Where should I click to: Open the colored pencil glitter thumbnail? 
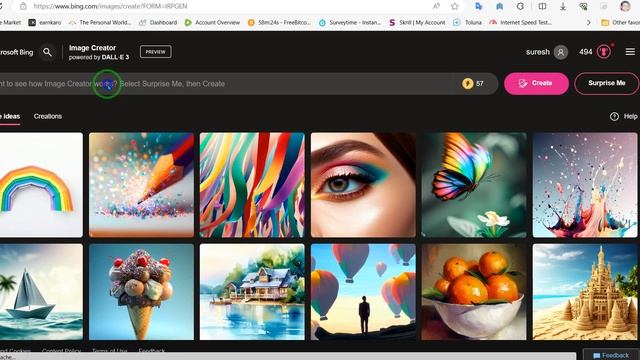(141, 185)
